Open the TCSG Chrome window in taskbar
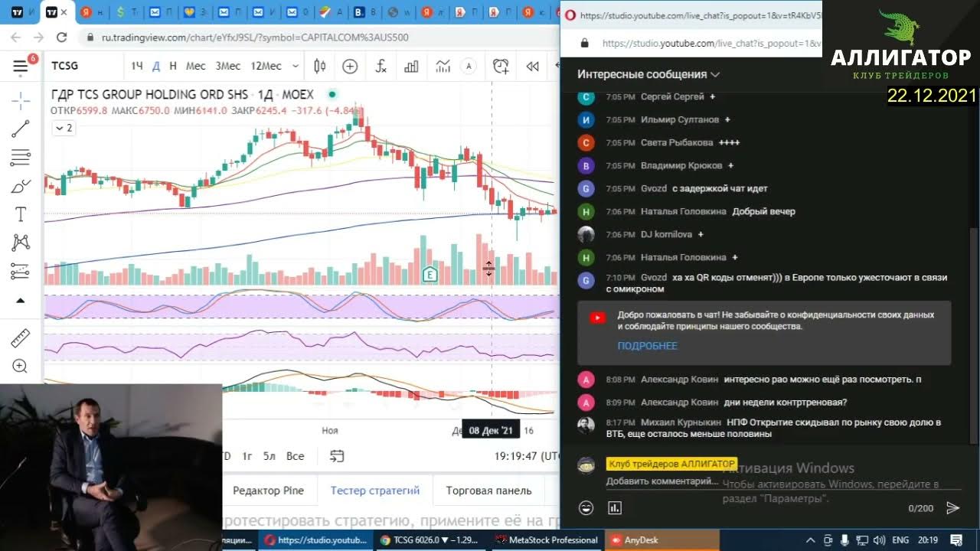 click(x=433, y=540)
